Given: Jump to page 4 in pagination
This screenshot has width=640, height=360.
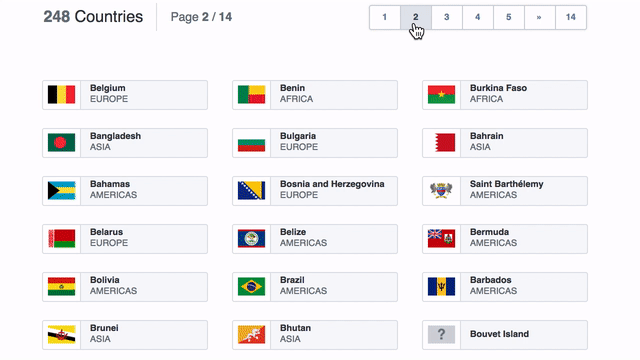Looking at the screenshot, I should 478,17.
